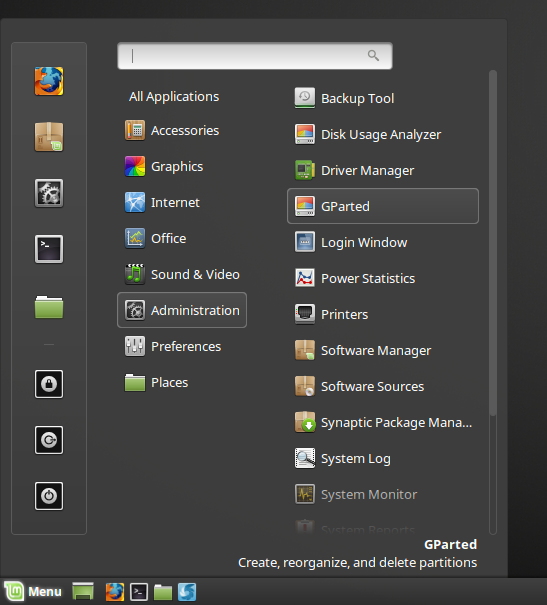Open the Backup Tool text entry
This screenshot has width=547, height=605.
click(x=357, y=98)
